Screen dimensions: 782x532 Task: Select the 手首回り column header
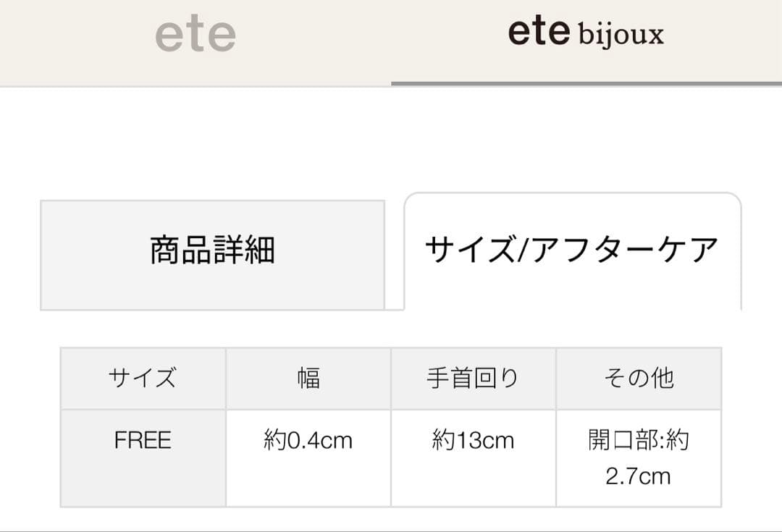pos(473,377)
